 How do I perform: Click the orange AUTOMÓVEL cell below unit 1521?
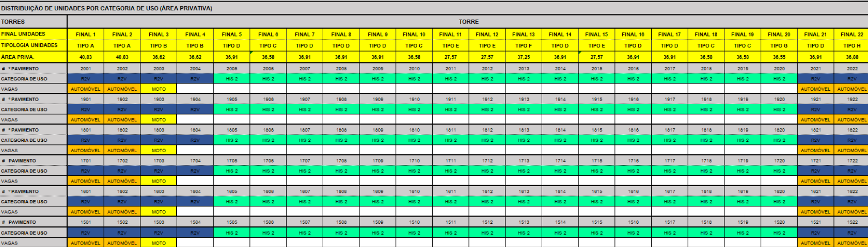pos(815,243)
